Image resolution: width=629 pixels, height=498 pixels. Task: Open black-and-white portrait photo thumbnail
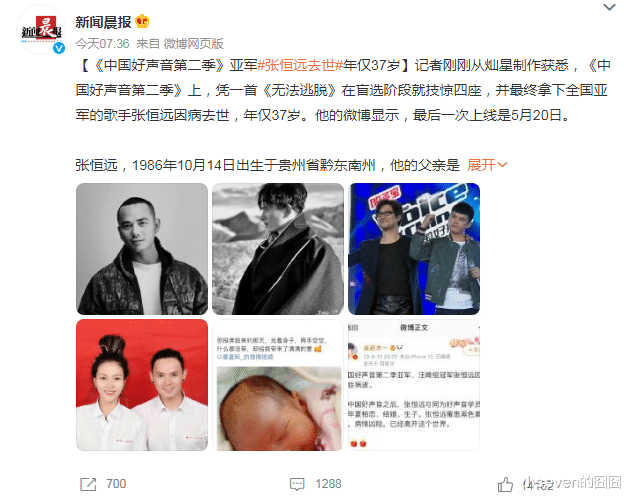[142, 249]
